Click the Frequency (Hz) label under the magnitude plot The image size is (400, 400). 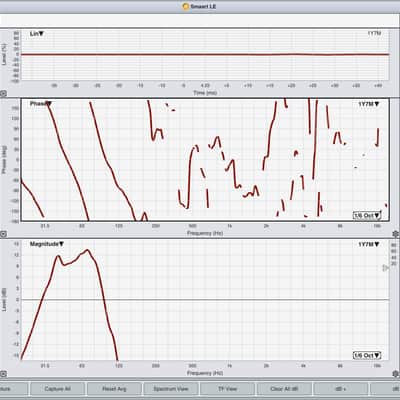205,373
